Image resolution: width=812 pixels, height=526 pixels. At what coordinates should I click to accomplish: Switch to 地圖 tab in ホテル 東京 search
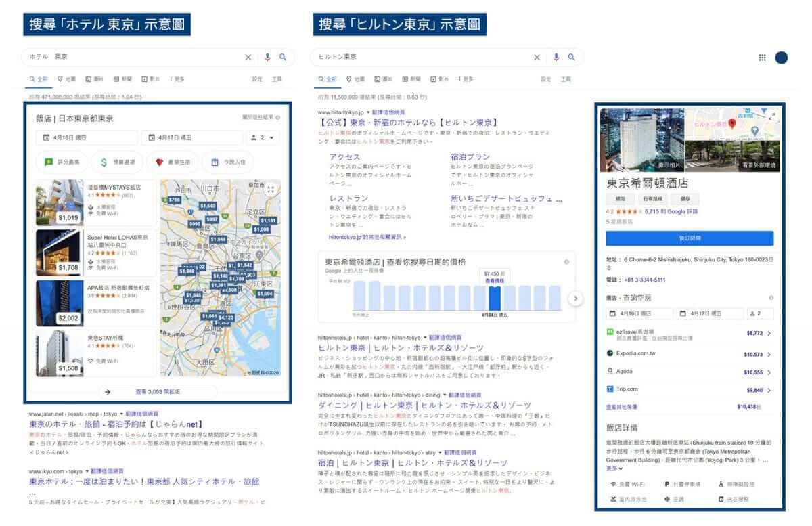(67, 79)
